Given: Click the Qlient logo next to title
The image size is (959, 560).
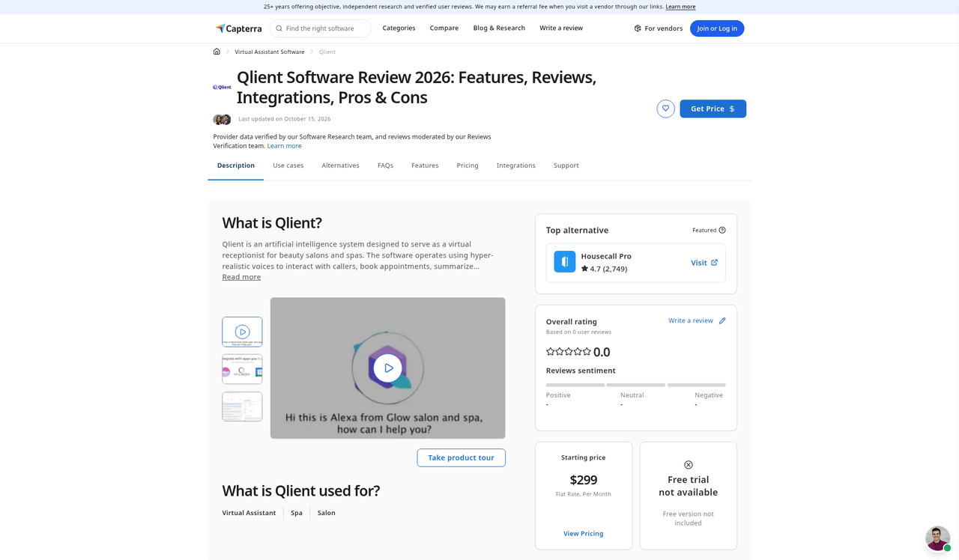Looking at the screenshot, I should tap(222, 87).
